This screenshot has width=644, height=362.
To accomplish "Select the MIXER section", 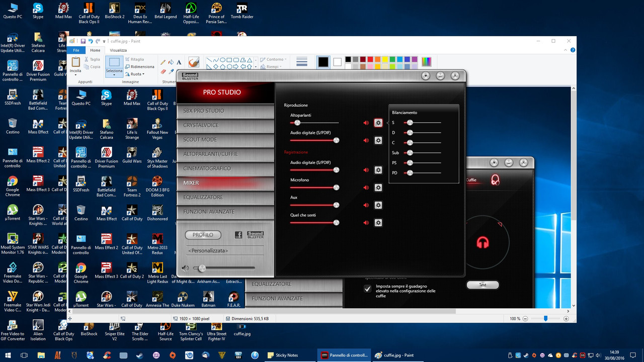I will click(225, 183).
